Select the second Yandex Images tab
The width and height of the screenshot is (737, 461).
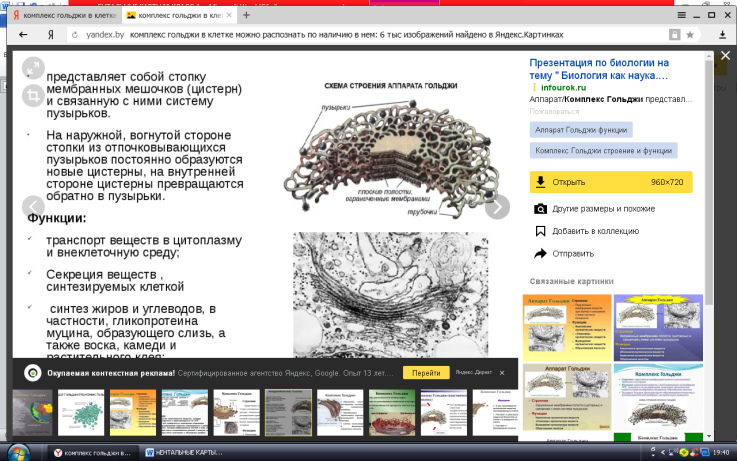click(x=179, y=15)
